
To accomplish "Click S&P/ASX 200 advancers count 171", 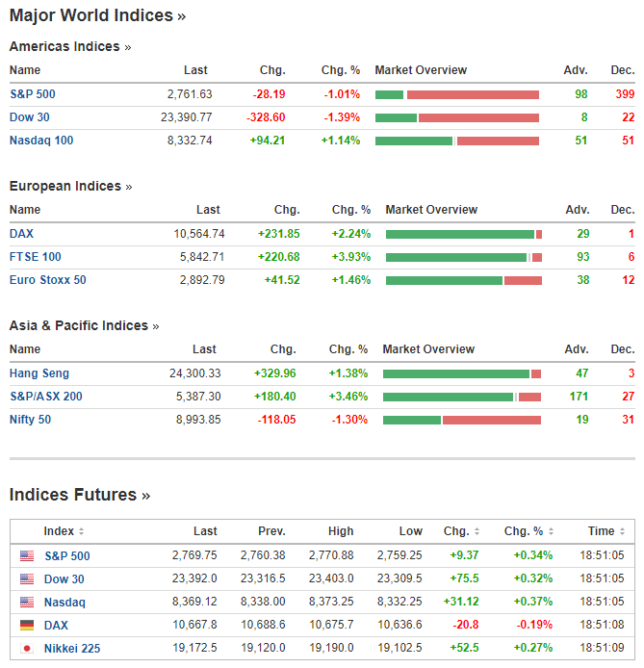I will coord(580,397).
